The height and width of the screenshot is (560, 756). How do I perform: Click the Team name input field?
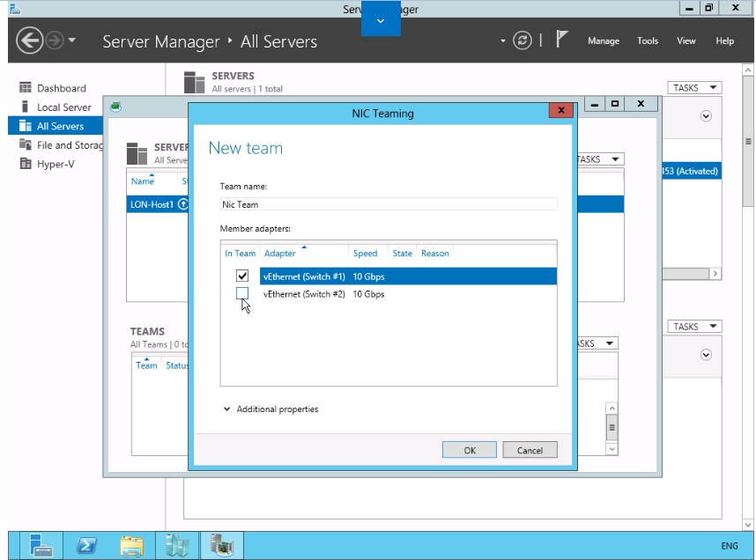point(388,204)
